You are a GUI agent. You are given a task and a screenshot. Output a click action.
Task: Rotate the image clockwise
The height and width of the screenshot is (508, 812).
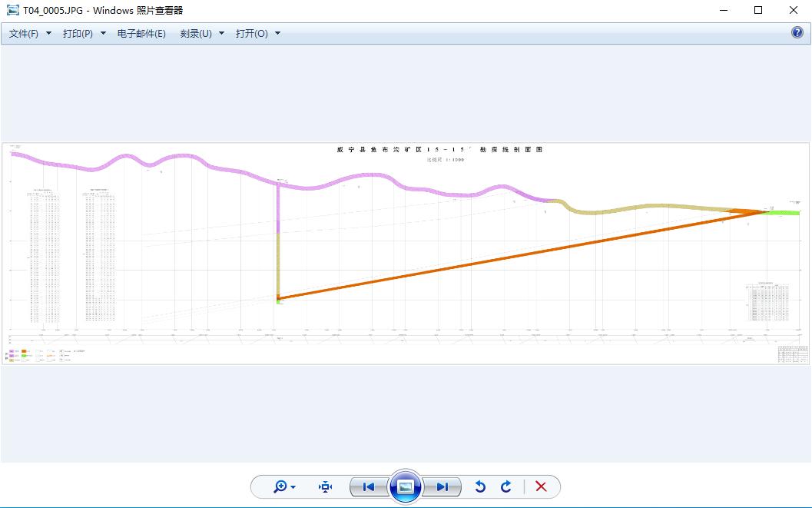(x=506, y=486)
